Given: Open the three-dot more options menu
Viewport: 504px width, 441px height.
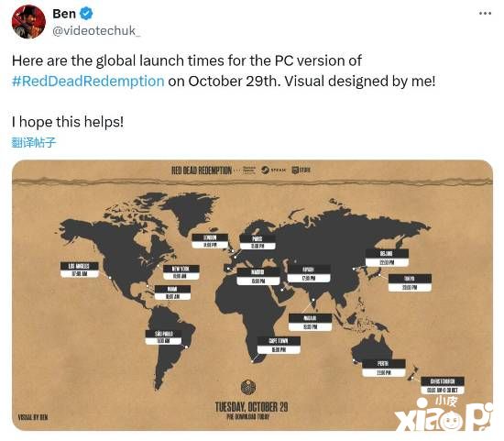Looking at the screenshot, I should coord(485,14).
